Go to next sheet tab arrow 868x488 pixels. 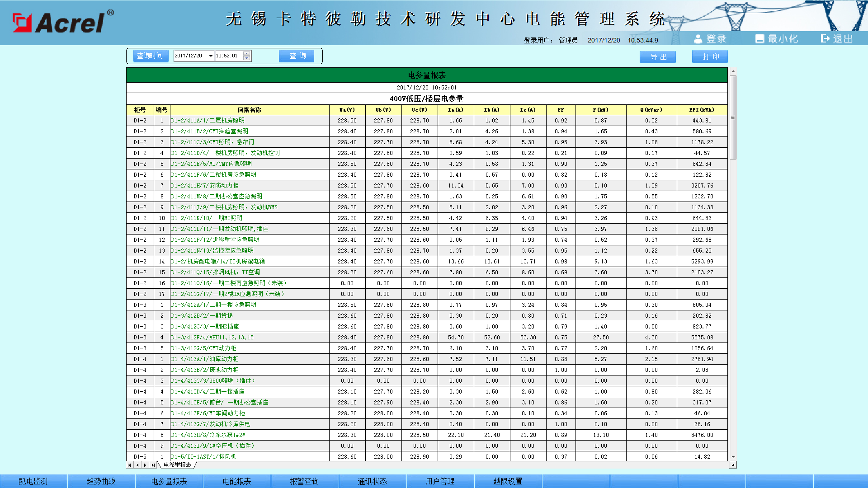[x=145, y=465]
